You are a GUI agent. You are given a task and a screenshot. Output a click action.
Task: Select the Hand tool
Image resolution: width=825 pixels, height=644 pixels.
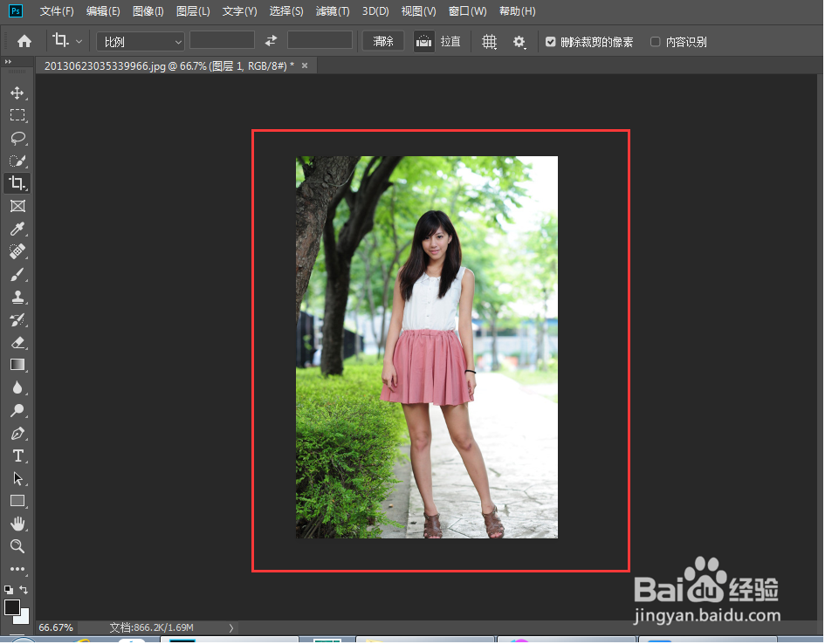17,524
